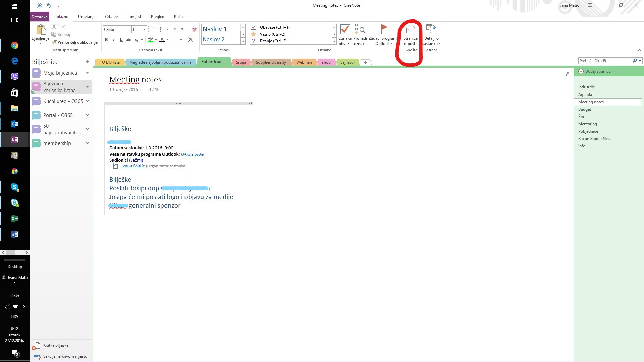
Task: Open the Agenda page in list
Action: pyautogui.click(x=585, y=95)
